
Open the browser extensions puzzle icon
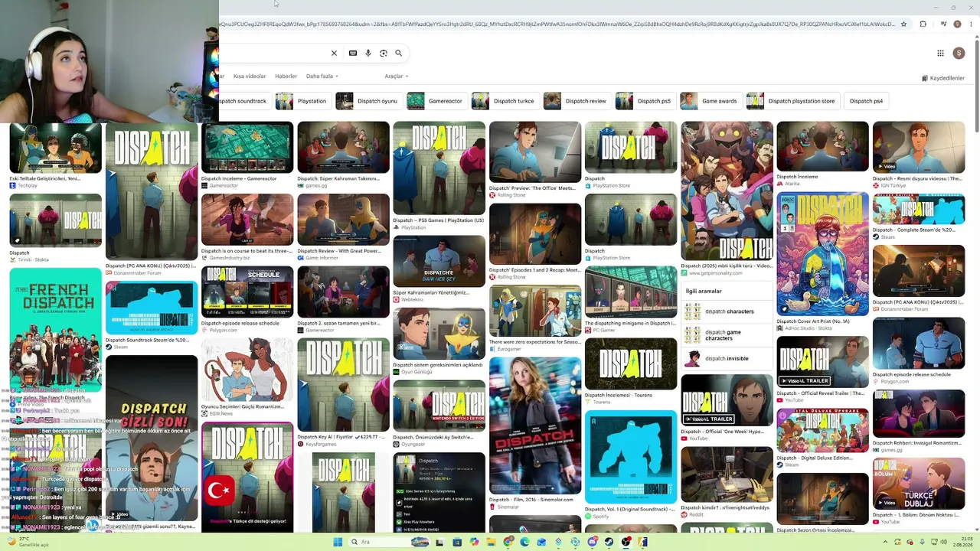923,24
